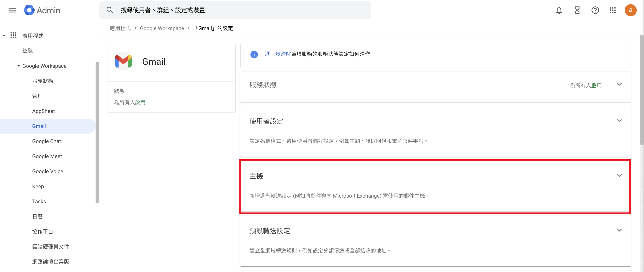Open 總覽 in the sidebar
Image resolution: width=644 pixels, height=272 pixels.
pyautogui.click(x=28, y=51)
